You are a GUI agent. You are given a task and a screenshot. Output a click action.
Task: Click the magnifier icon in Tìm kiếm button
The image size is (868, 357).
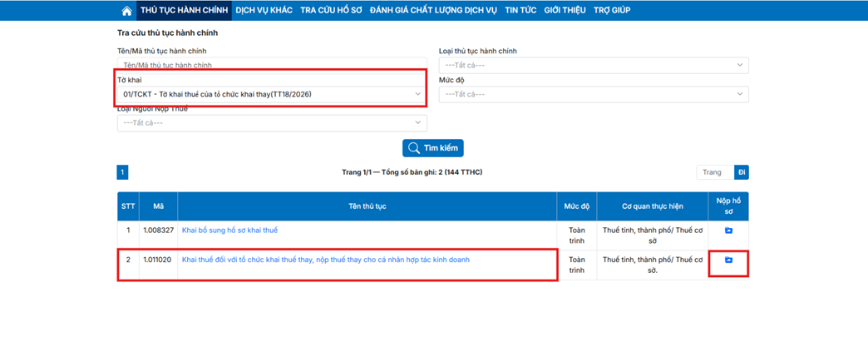pyautogui.click(x=413, y=148)
